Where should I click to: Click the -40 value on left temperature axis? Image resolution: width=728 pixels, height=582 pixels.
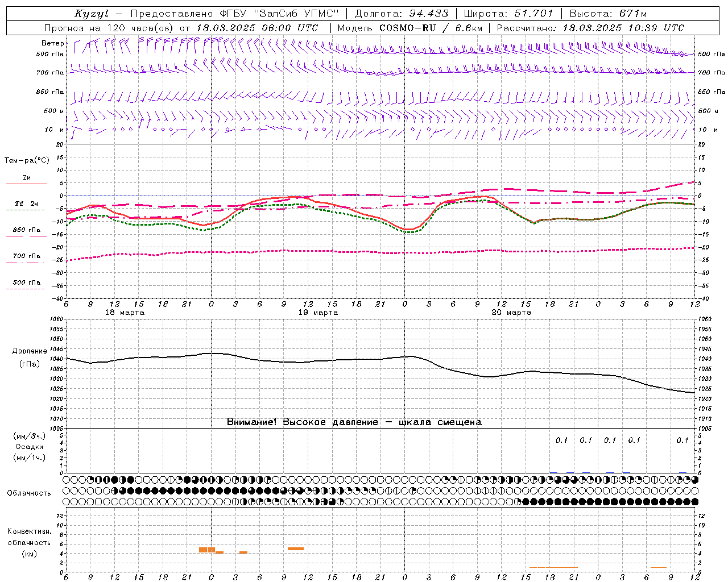[59, 298]
